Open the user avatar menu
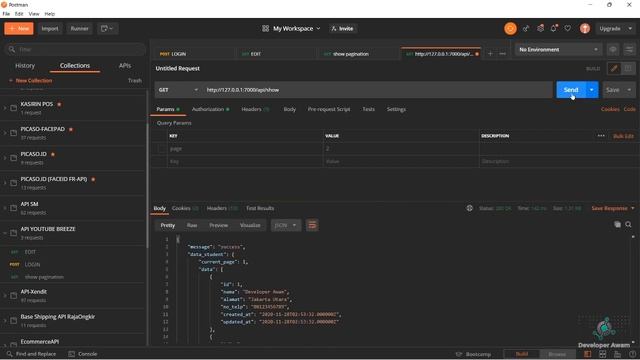Image resolution: width=640 pixels, height=360 pixels. [585, 29]
